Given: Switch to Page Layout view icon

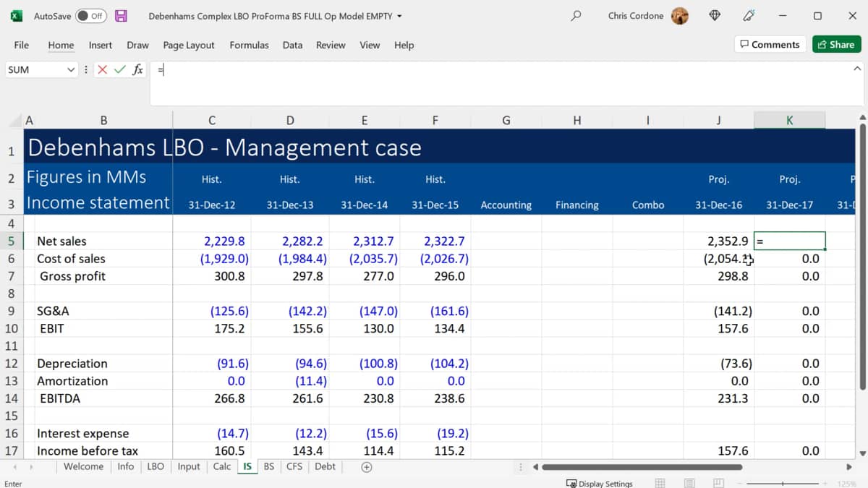Looking at the screenshot, I should [x=689, y=482].
